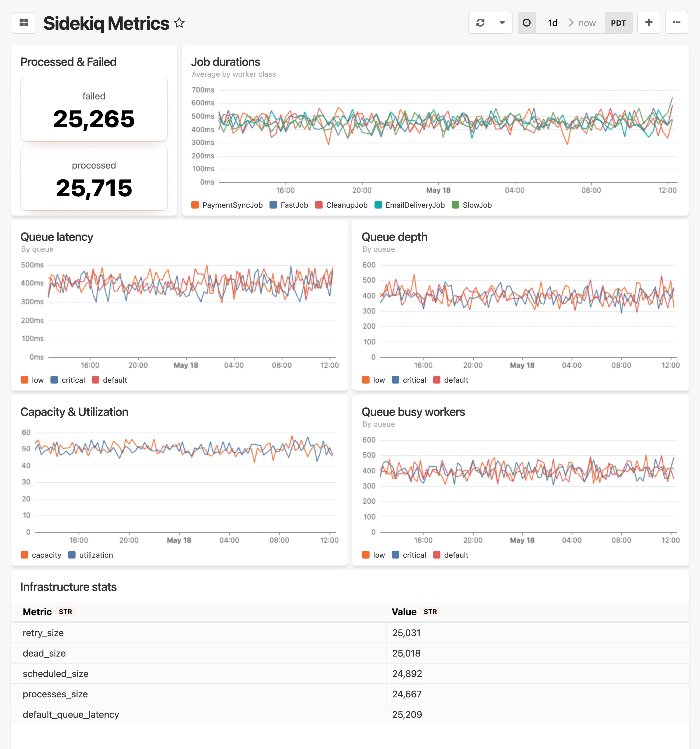This screenshot has width=700, height=749.
Task: Click the Queue busy workers chart area
Action: 528,486
